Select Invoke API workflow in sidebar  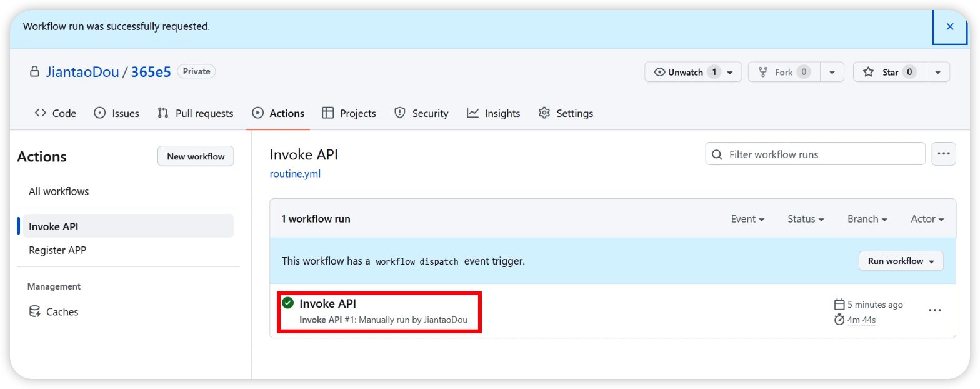(128, 226)
